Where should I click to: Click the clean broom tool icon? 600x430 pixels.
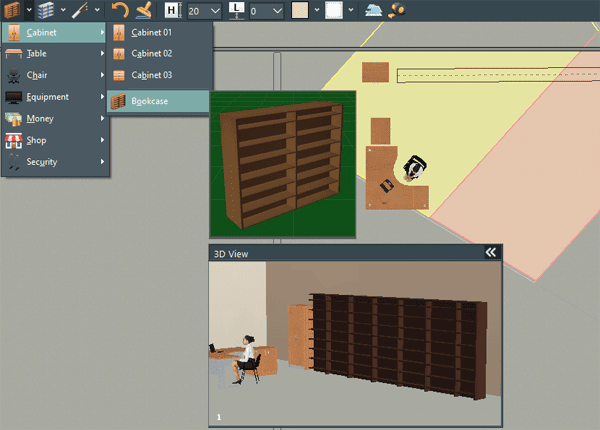[x=144, y=11]
